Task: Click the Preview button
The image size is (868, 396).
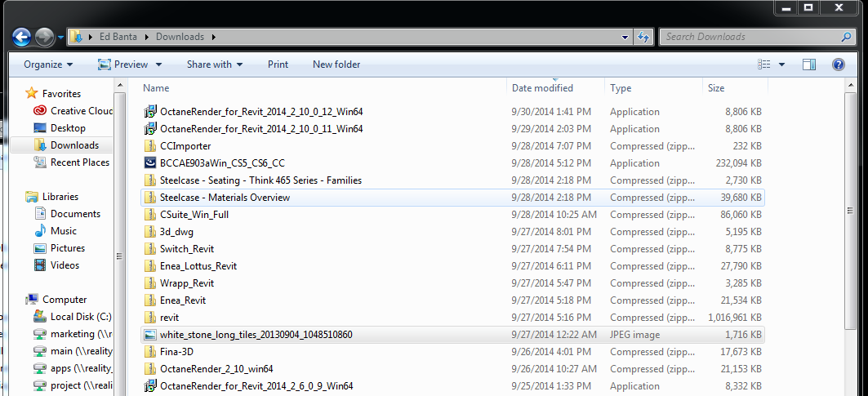Action: tap(123, 65)
